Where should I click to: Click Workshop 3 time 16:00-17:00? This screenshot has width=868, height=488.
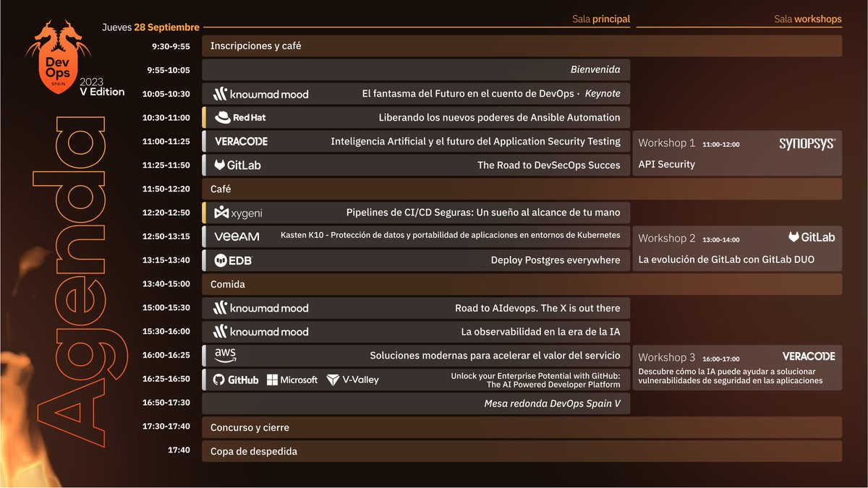[x=721, y=359]
